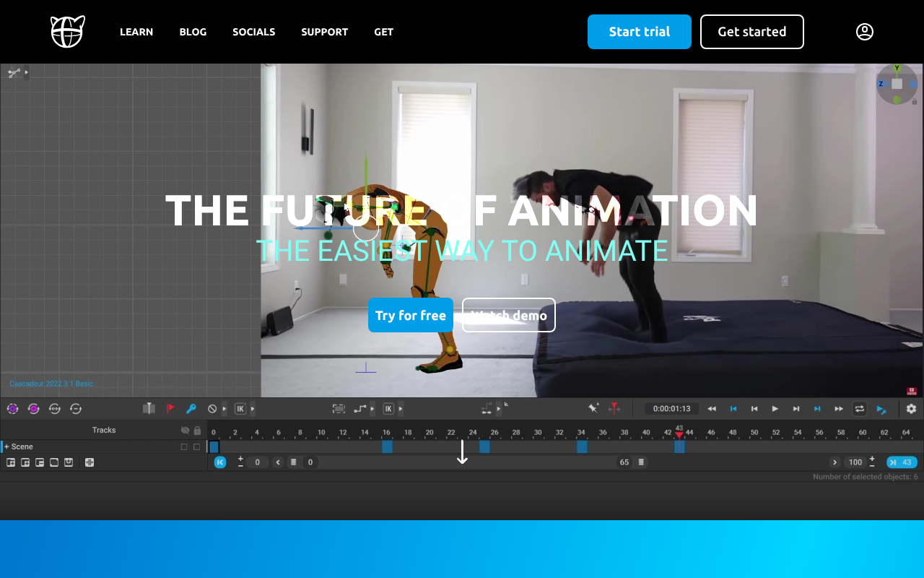
Task: Click the Cascadeur cat logo
Action: (68, 32)
